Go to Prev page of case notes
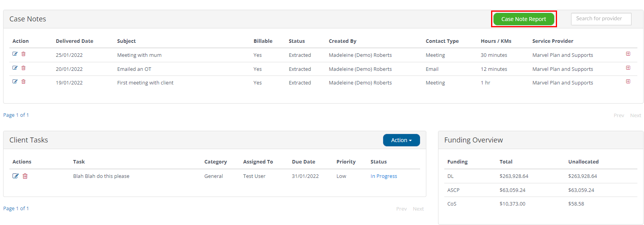This screenshot has width=644, height=225. tap(619, 116)
